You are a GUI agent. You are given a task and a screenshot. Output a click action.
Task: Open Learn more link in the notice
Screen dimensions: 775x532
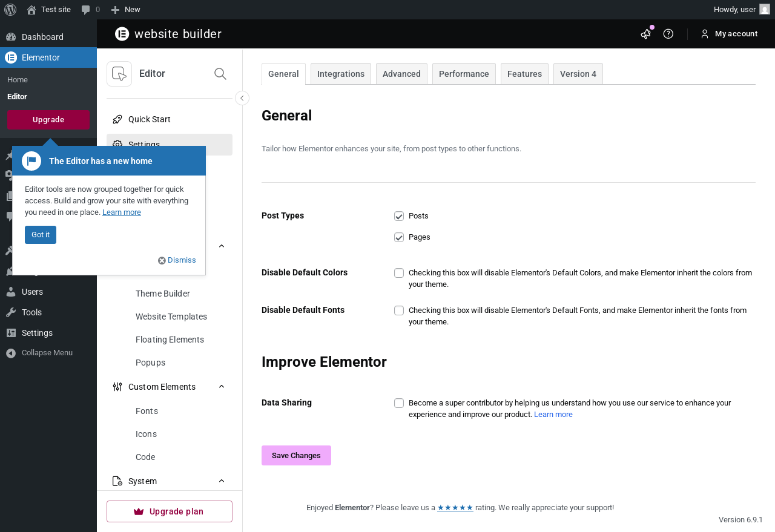click(122, 212)
